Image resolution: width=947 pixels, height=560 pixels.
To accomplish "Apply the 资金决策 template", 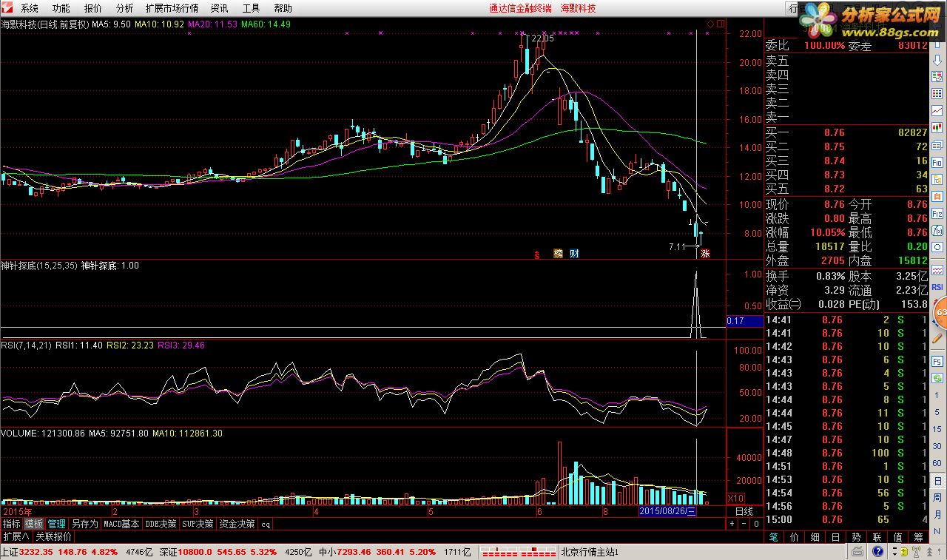I will 237,524.
